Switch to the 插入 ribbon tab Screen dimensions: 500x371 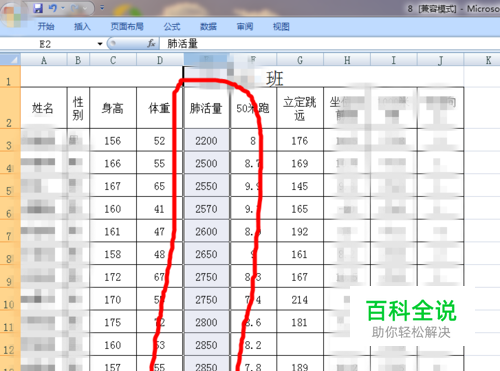click(82, 27)
